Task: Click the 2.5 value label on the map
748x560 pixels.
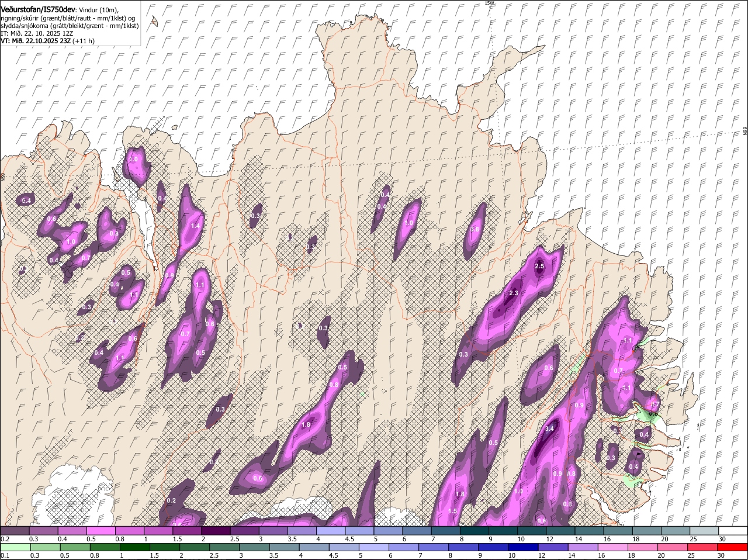Action: pyautogui.click(x=539, y=267)
